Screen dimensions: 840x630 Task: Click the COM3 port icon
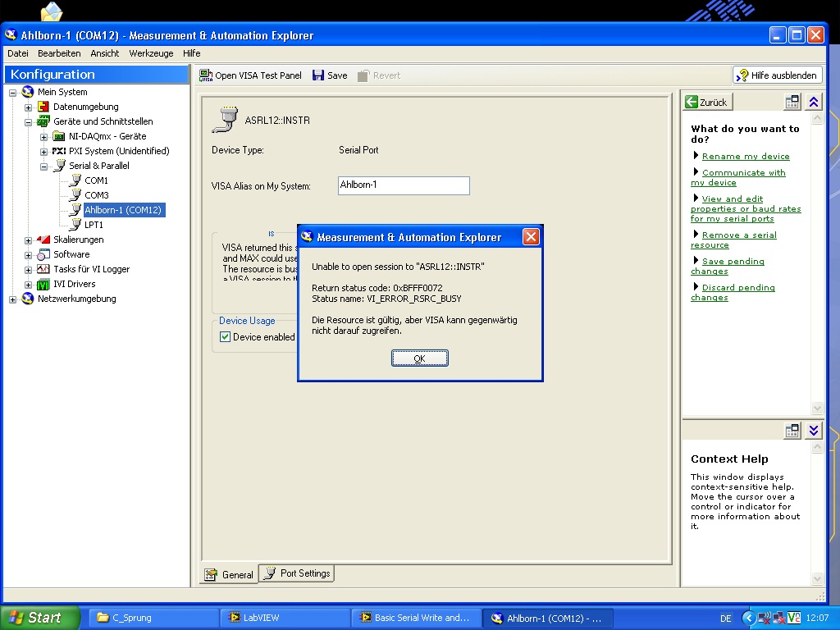[x=75, y=195]
